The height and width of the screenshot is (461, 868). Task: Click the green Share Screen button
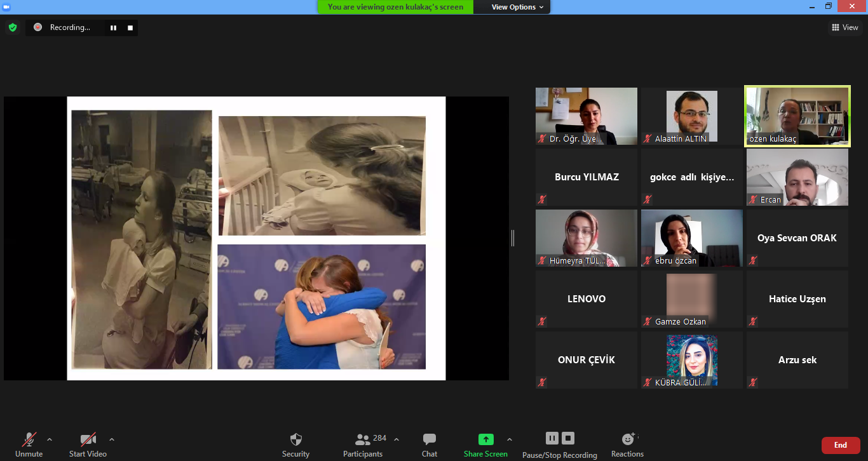click(485, 444)
